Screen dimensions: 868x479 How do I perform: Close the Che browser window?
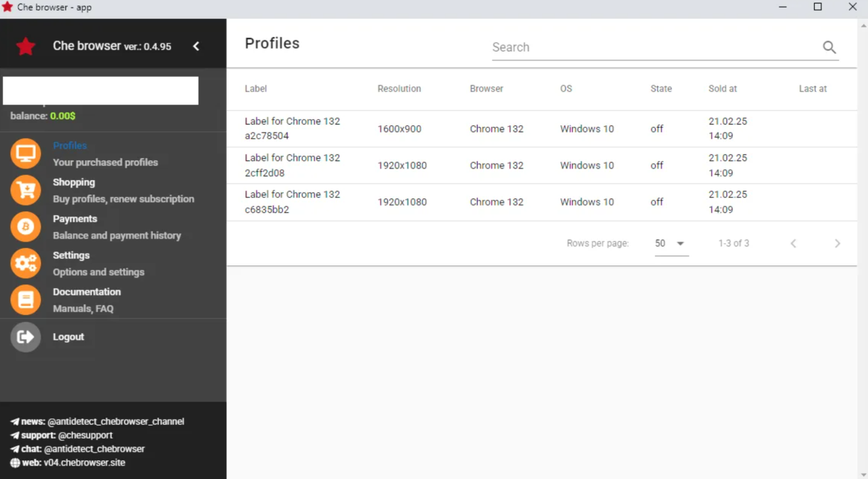point(852,7)
